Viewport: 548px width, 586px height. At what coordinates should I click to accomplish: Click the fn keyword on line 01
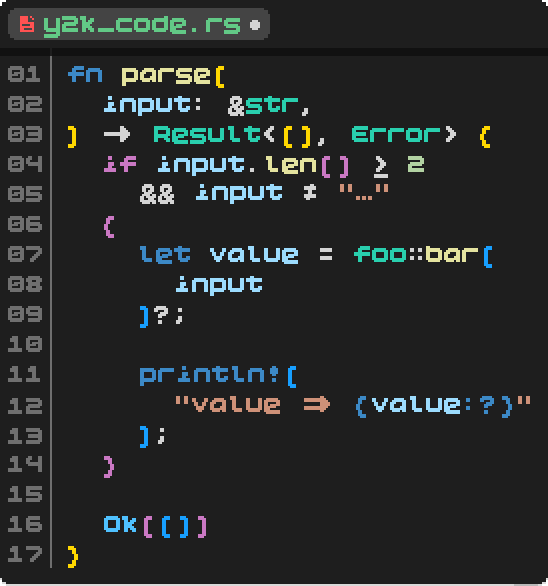pyautogui.click(x=85, y=74)
